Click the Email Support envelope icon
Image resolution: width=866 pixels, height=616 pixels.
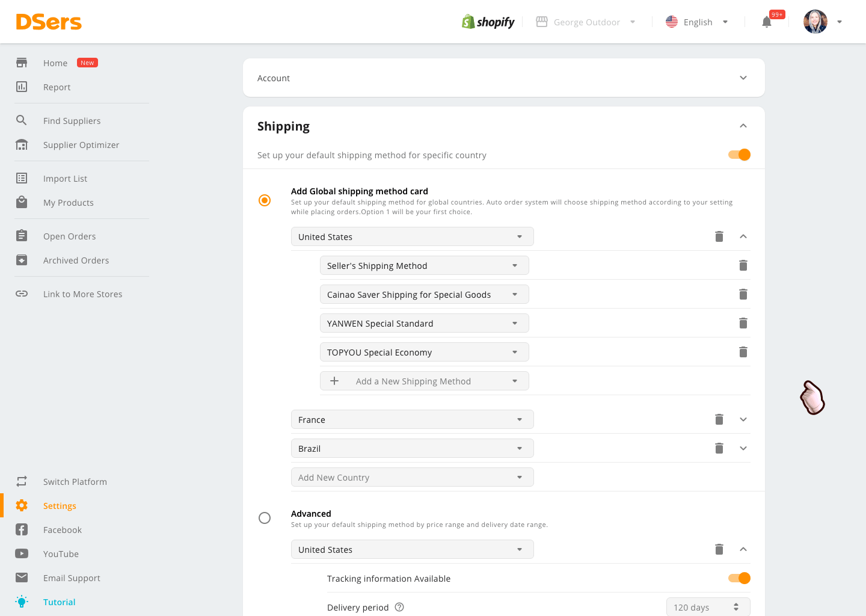[22, 577]
